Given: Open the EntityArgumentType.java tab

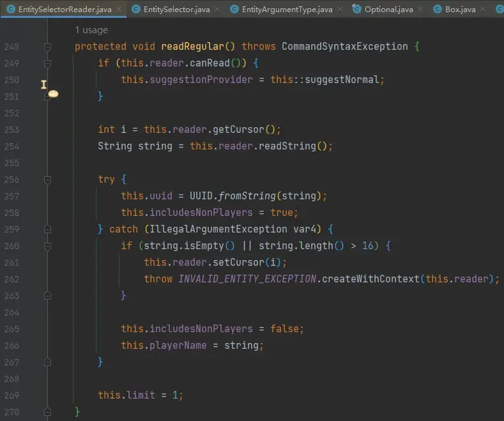Looking at the screenshot, I should point(287,10).
